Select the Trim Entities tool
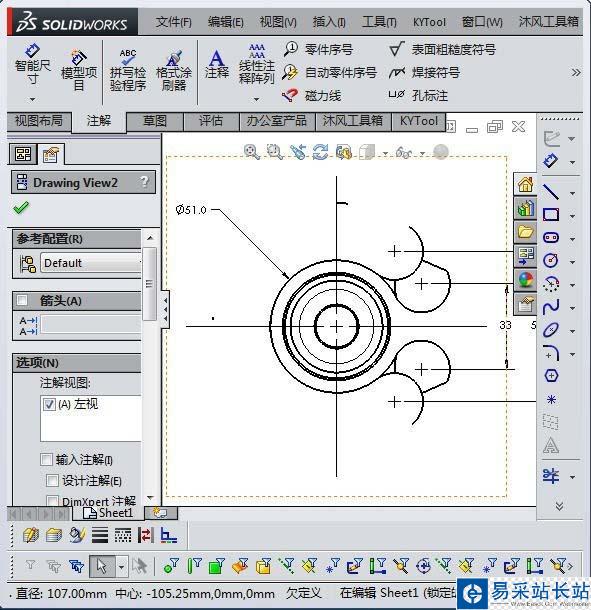The height and width of the screenshot is (610, 591). pos(551,476)
